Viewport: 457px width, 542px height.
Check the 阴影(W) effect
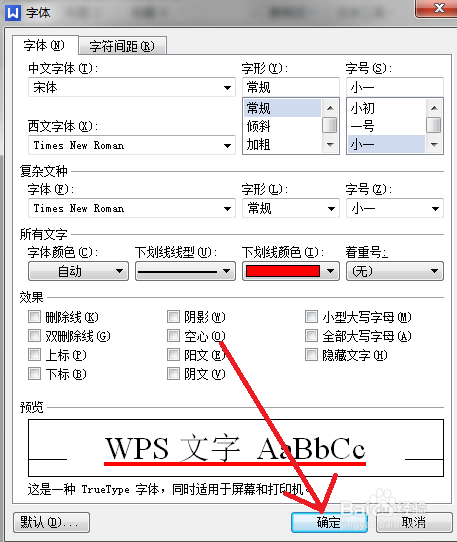pyautogui.click(x=173, y=317)
